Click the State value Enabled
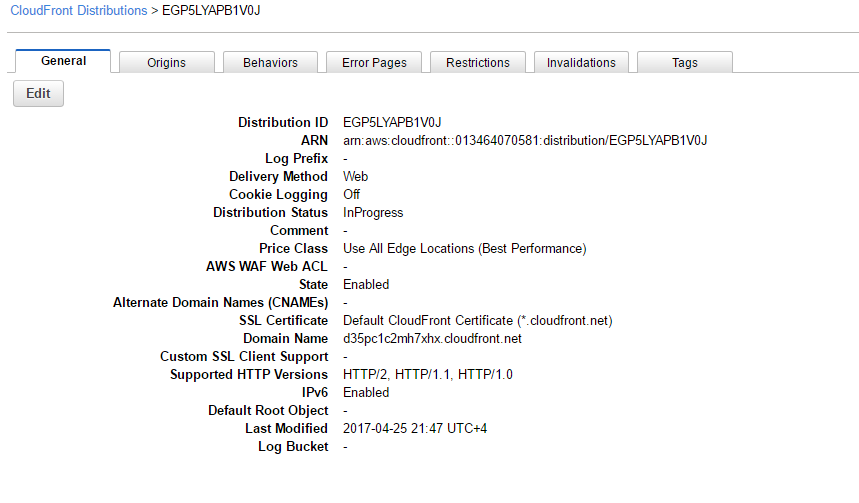 point(366,284)
